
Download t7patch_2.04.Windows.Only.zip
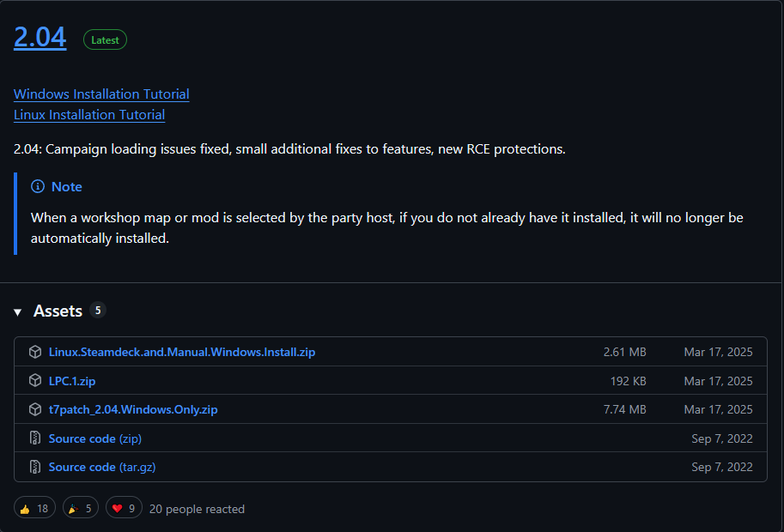pos(133,409)
